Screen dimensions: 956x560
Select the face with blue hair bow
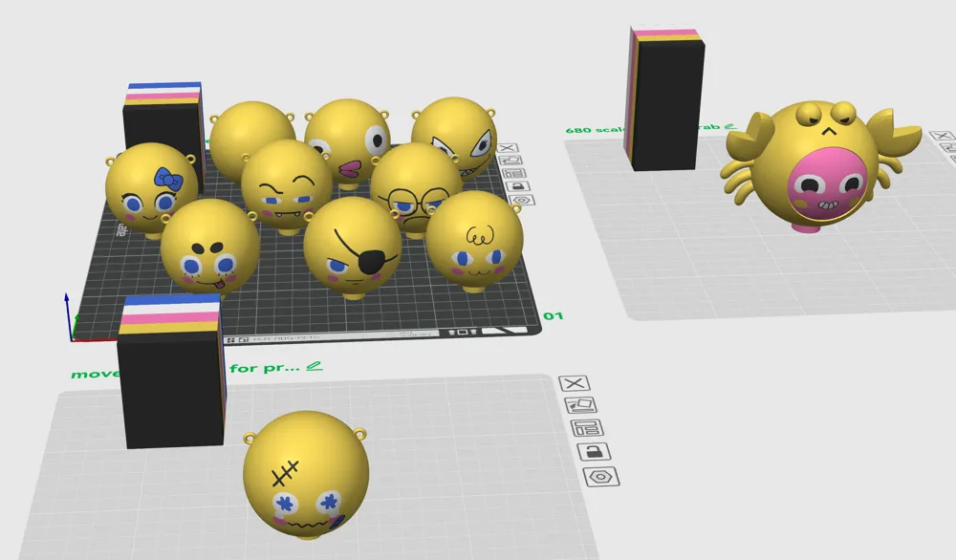[151, 189]
